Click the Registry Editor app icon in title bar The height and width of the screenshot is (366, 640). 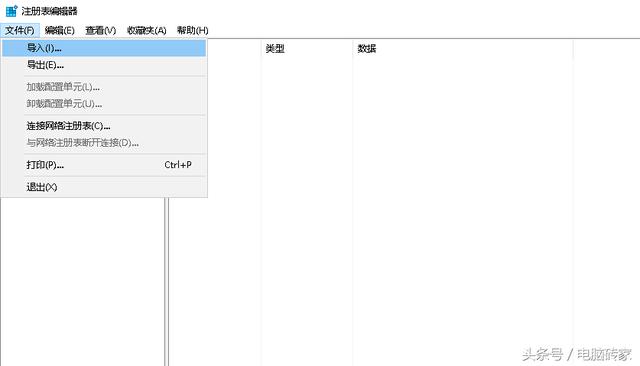click(11, 11)
